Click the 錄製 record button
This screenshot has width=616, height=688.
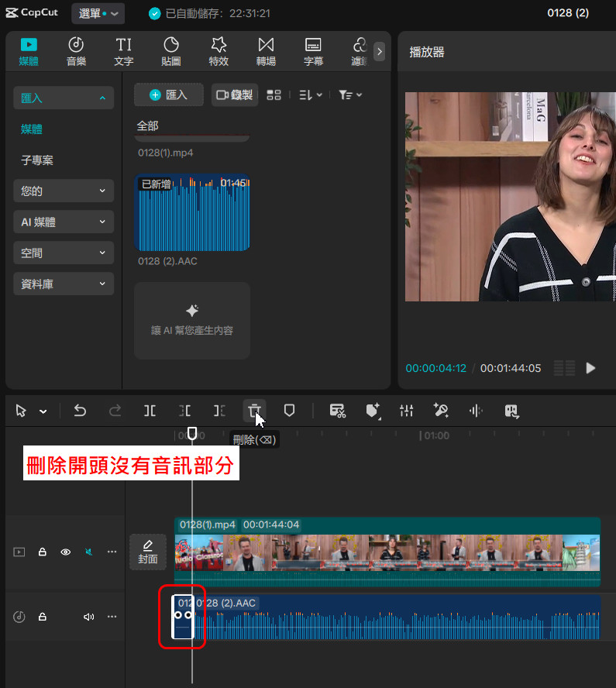[x=235, y=95]
